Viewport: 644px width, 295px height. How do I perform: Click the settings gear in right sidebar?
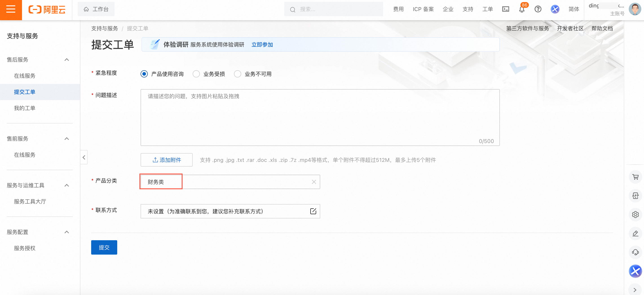[x=635, y=214]
